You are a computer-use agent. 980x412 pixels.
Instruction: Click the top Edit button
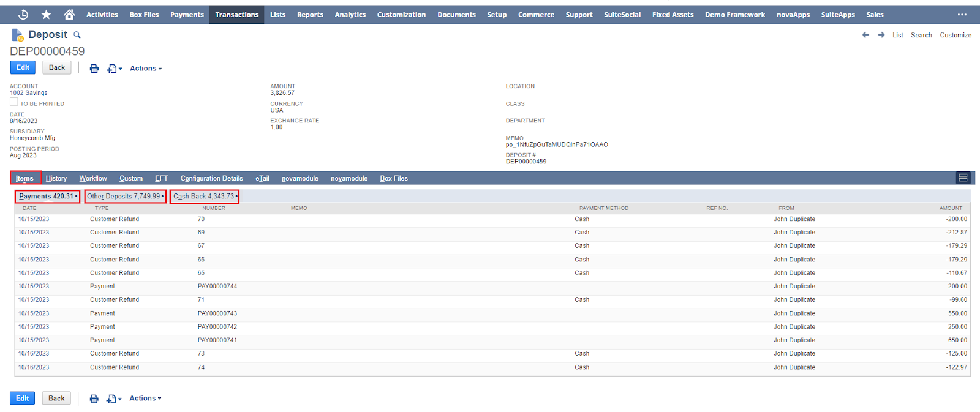coord(23,68)
